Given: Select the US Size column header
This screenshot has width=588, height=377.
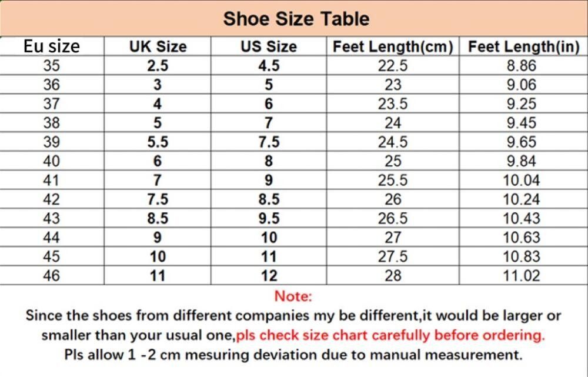Looking at the screenshot, I should [x=269, y=47].
